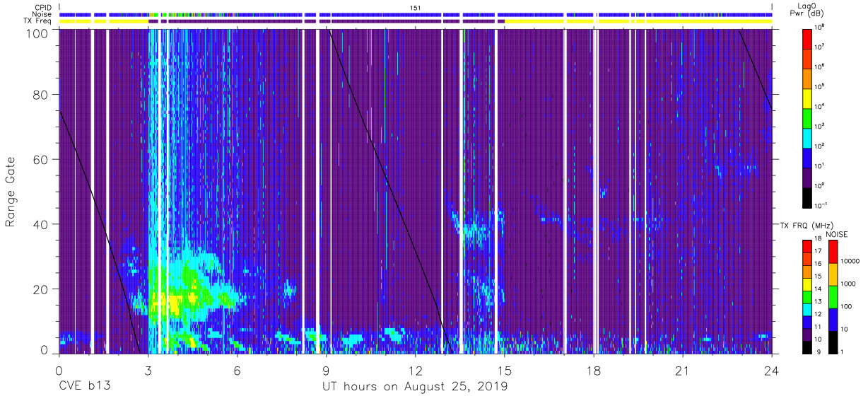Click y-axis tick label 80
Image resolution: width=868 pixels, height=401 pixels.
(41, 95)
